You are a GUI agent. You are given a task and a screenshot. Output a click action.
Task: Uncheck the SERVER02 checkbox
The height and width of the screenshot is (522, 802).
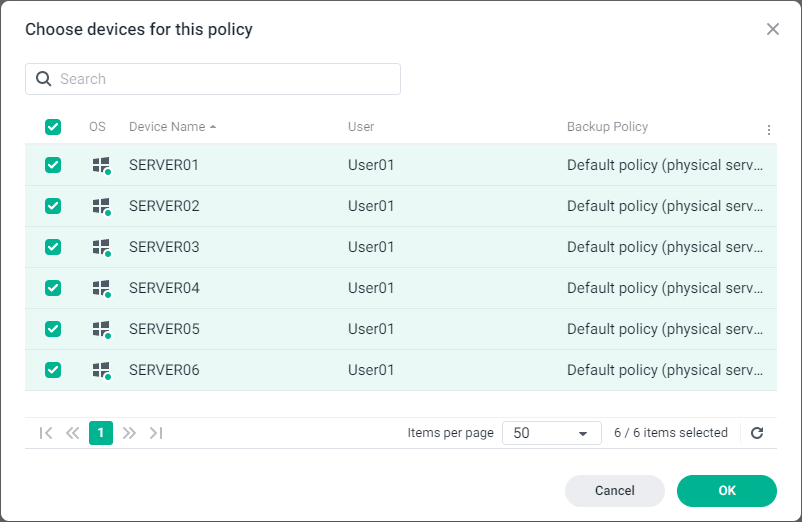click(53, 206)
